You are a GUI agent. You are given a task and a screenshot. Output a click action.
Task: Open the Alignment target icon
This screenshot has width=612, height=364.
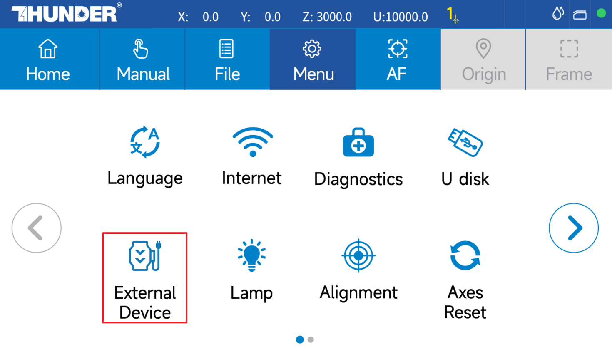coord(358,256)
